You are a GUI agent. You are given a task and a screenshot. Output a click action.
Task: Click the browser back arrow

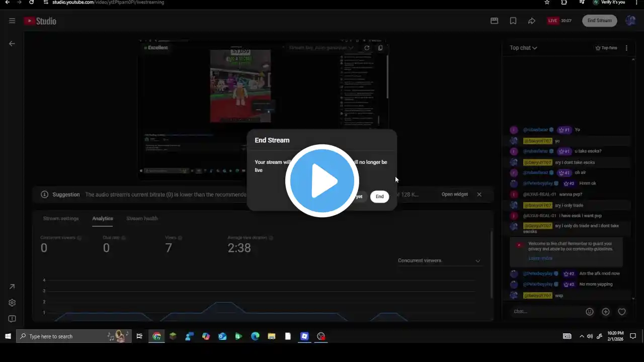click(x=7, y=3)
